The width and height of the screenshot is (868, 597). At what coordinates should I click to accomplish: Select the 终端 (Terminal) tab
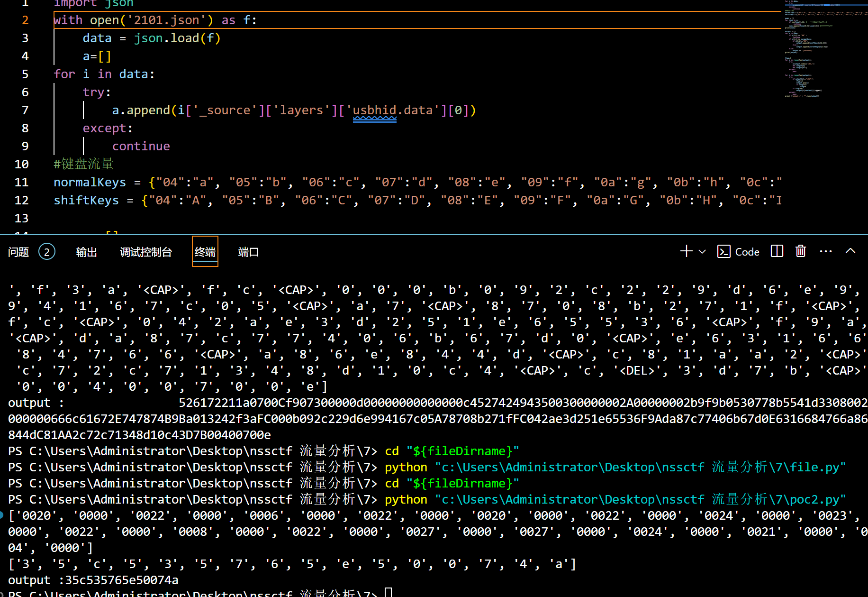coord(205,252)
